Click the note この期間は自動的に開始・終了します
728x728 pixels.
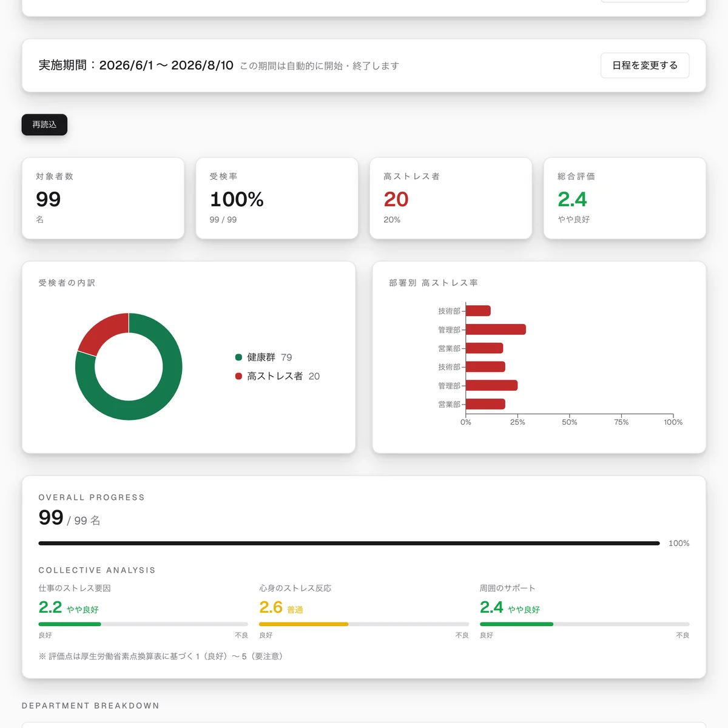[x=319, y=66]
